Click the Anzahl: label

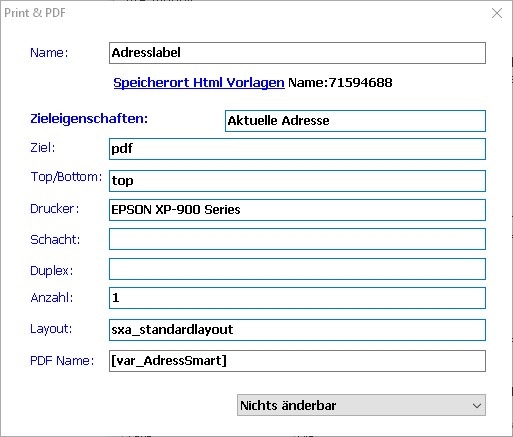[x=52, y=298]
